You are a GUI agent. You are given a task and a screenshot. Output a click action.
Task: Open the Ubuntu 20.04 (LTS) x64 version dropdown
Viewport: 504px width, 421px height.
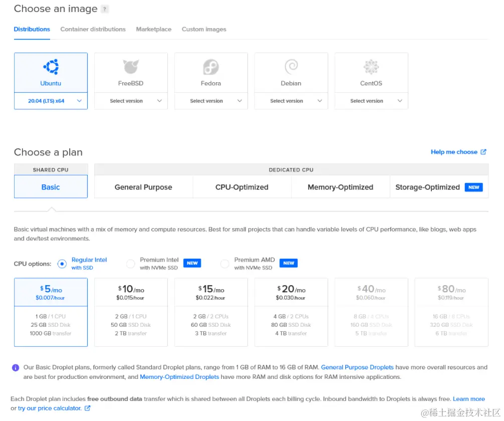(x=51, y=101)
